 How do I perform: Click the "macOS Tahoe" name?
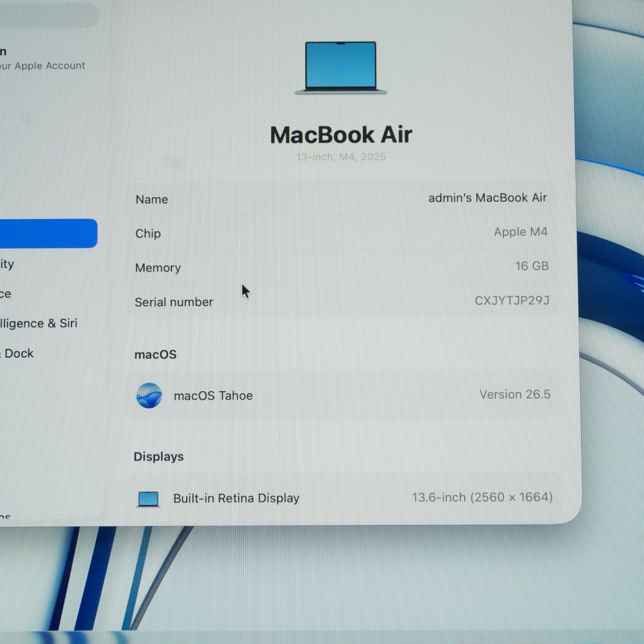point(213,396)
